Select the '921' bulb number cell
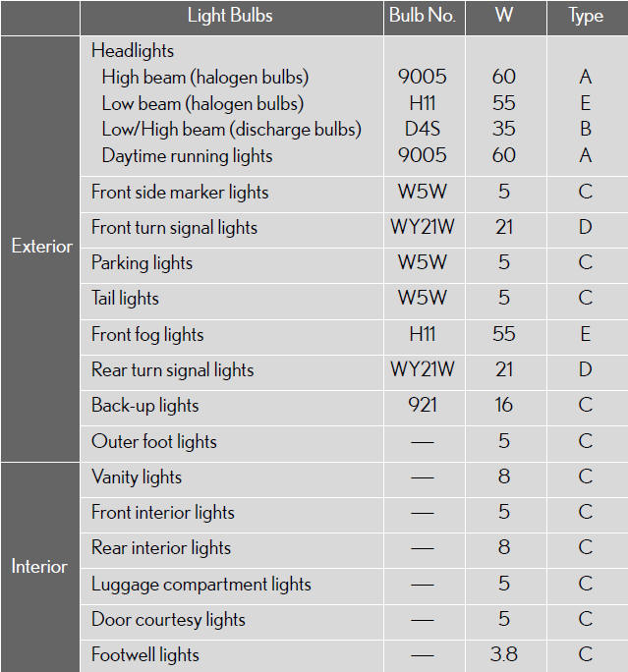The height and width of the screenshot is (672, 628). pos(422,406)
